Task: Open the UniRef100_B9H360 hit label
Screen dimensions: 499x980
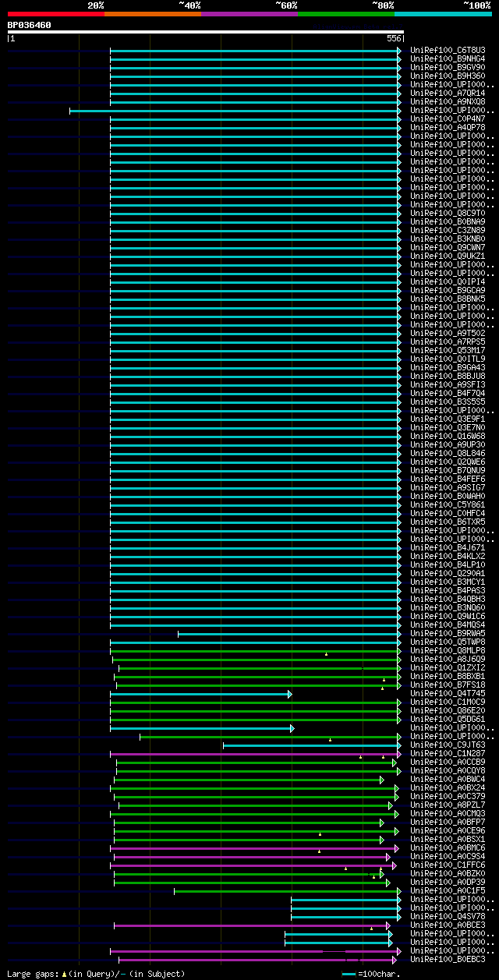Action: [x=448, y=76]
